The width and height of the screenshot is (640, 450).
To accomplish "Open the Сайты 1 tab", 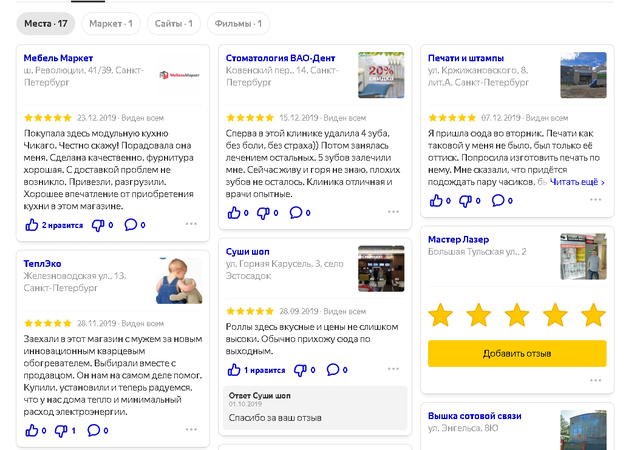I will coord(173,24).
